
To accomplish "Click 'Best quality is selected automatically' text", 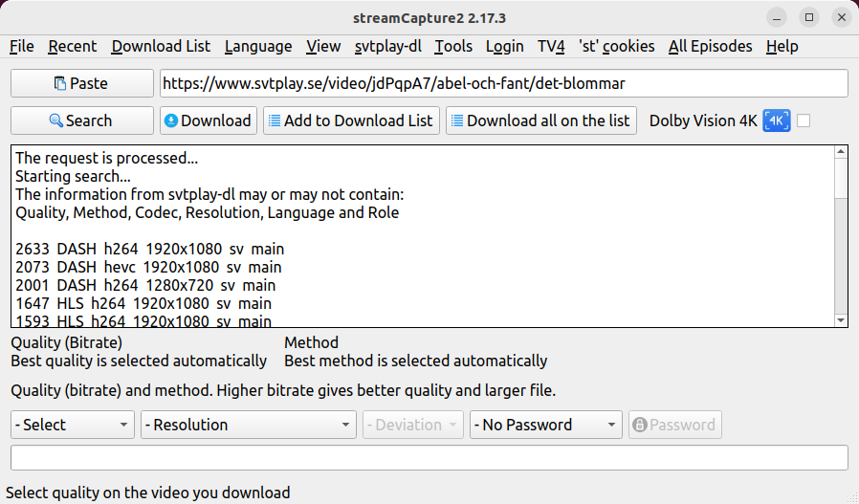I will tap(139, 361).
